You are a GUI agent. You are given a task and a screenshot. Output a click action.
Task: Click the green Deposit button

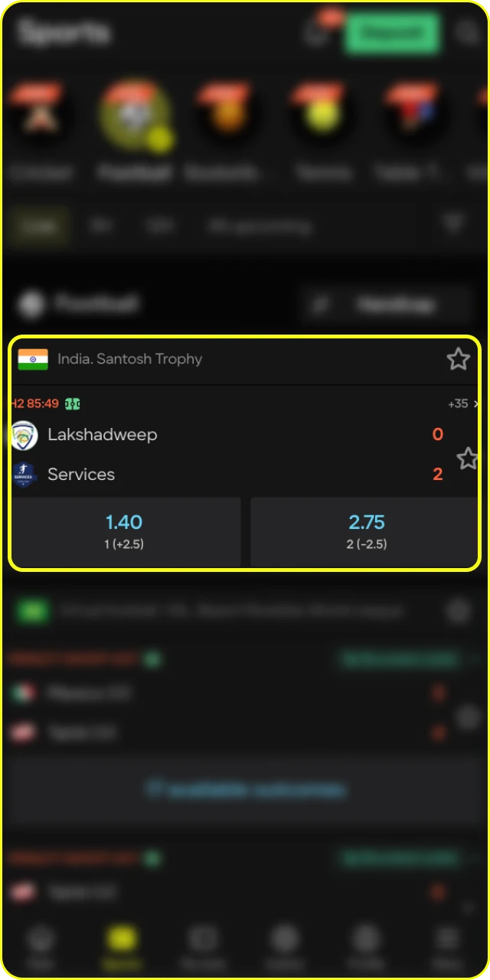coord(392,33)
